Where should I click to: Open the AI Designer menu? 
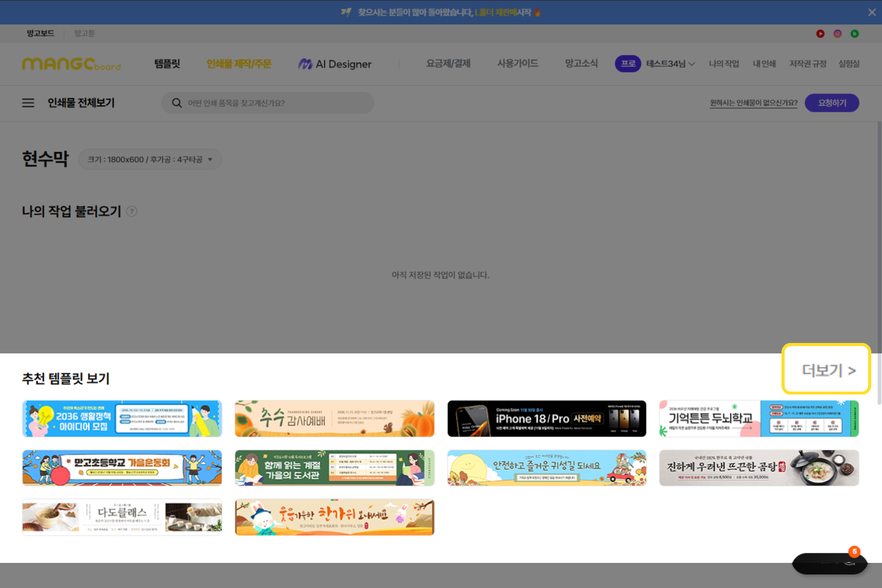[335, 64]
